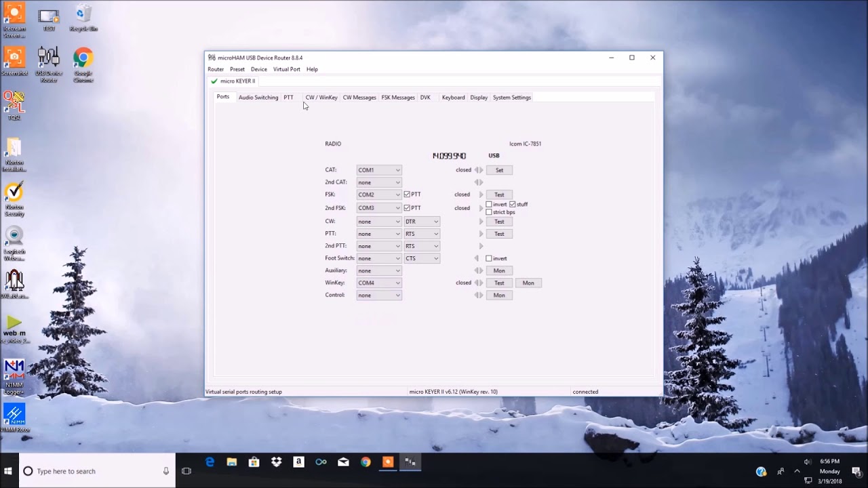This screenshot has width=868, height=488.
Task: Open the Action Center notifications icon
Action: 856,471
